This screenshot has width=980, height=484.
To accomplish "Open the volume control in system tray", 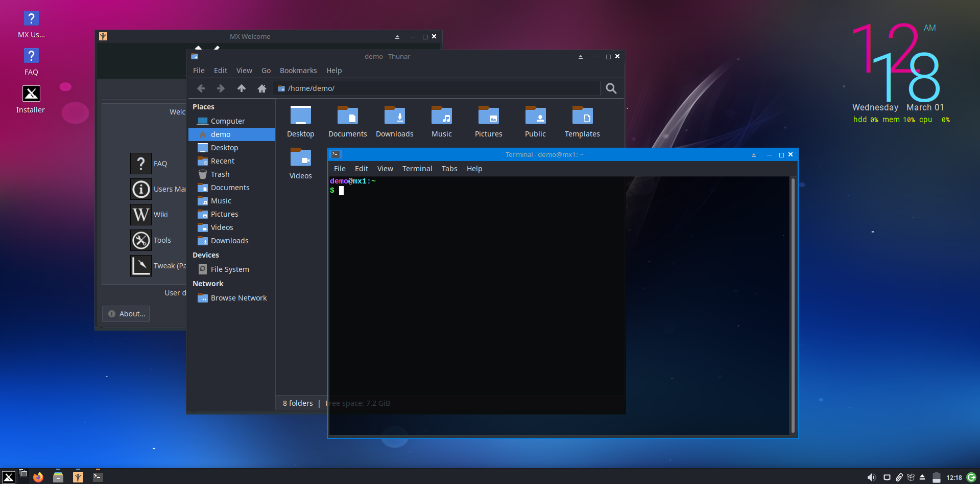I will pos(872,477).
